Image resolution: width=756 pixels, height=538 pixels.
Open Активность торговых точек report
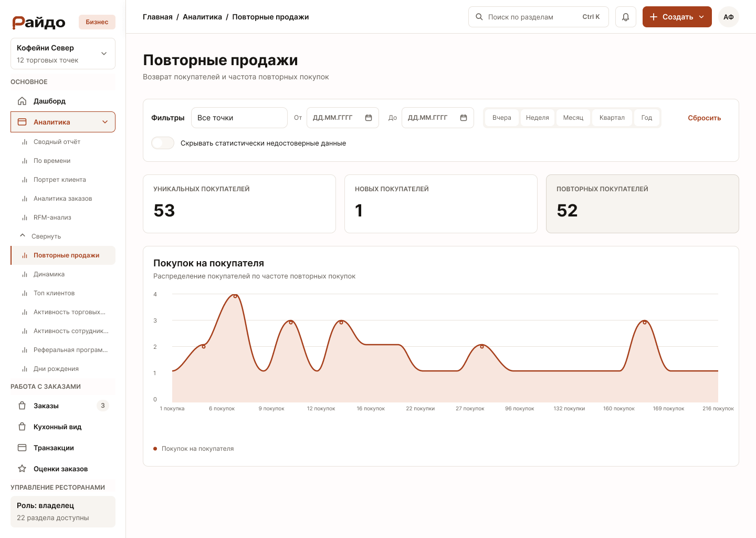tap(63, 312)
